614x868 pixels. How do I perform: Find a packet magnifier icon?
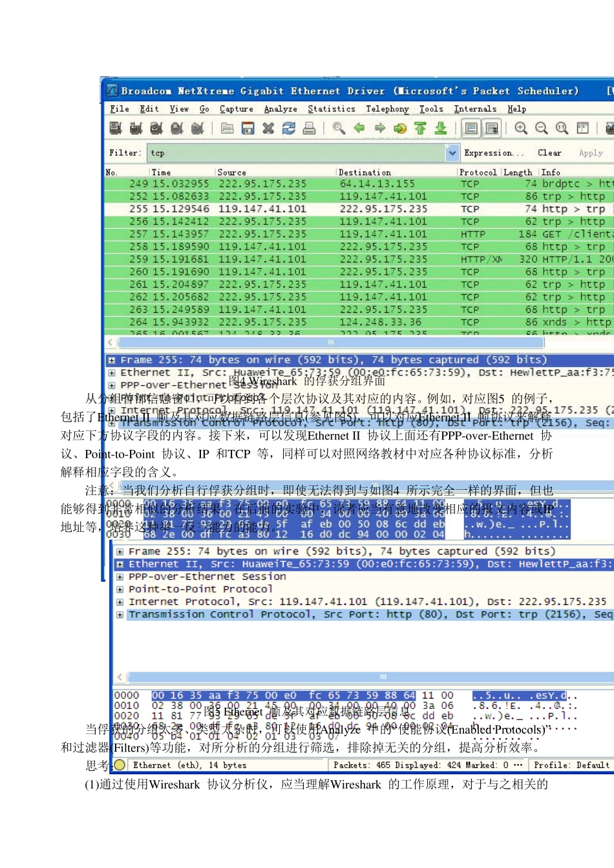tap(339, 128)
